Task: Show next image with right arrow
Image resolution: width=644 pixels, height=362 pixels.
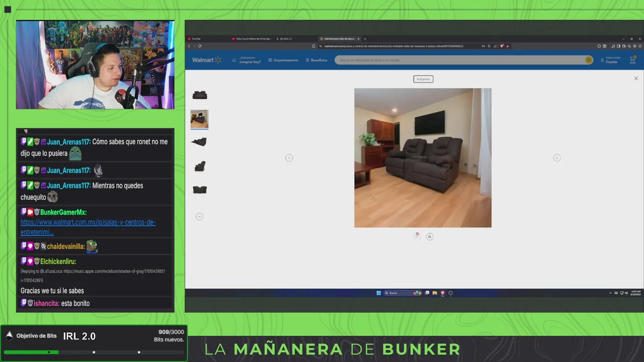Action: [x=557, y=158]
